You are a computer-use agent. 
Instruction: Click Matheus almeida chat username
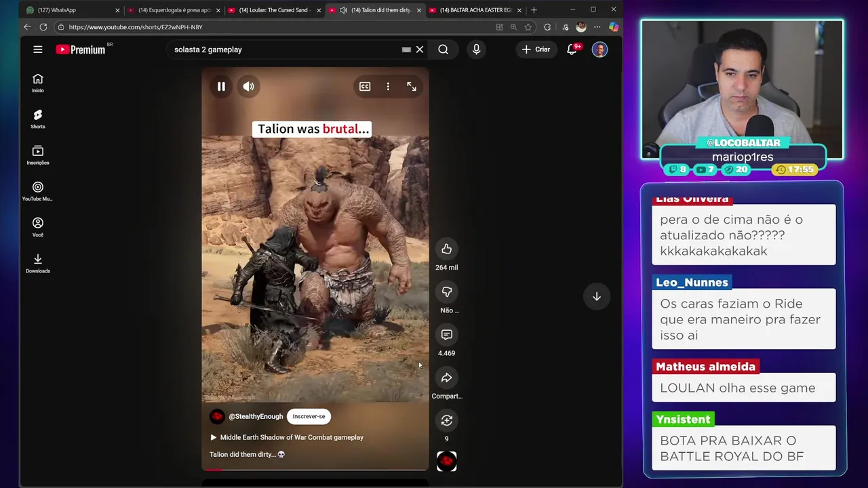pos(705,366)
